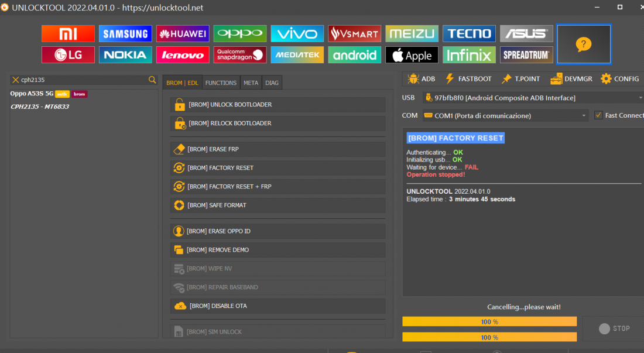
Task: Launch DEVMGR device manager
Action: 571,79
